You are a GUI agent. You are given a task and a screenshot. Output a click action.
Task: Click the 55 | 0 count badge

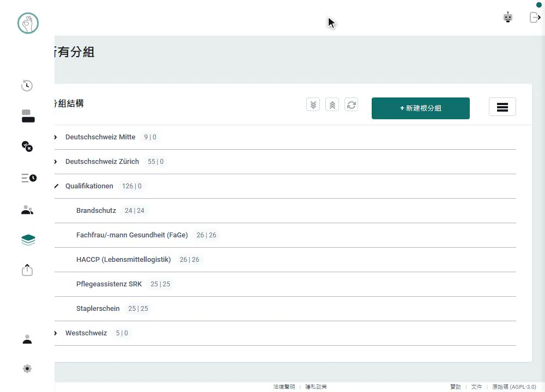coord(156,162)
